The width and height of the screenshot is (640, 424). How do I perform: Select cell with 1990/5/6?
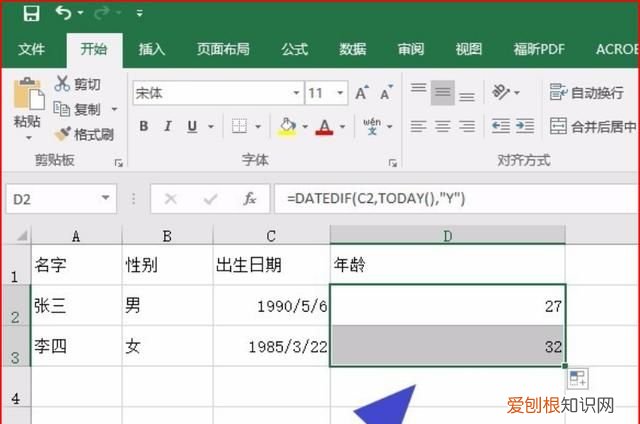(x=271, y=305)
